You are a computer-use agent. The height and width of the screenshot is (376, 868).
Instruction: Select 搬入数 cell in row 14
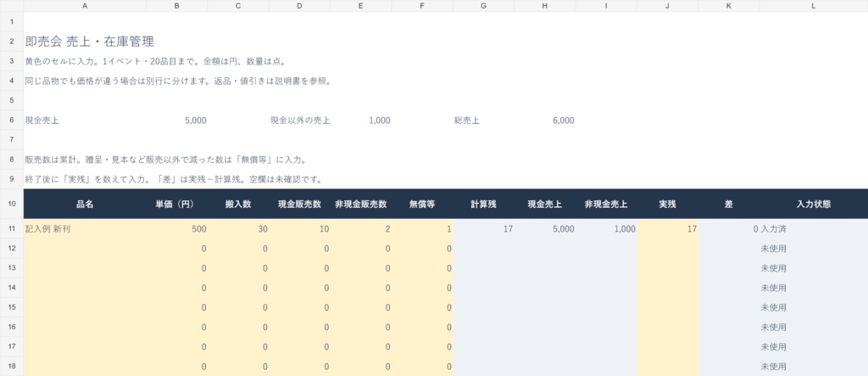(238, 288)
